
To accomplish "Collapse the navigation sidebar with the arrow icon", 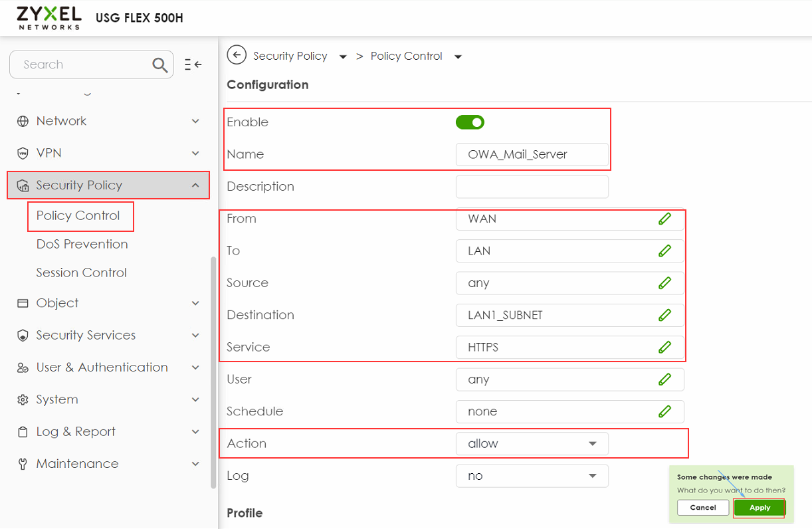I will (x=193, y=64).
